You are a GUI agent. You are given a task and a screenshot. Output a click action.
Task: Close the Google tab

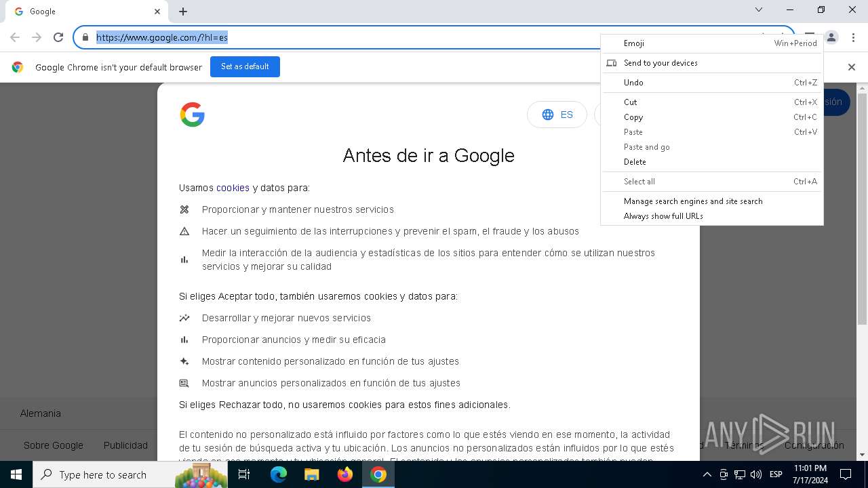coord(157,12)
